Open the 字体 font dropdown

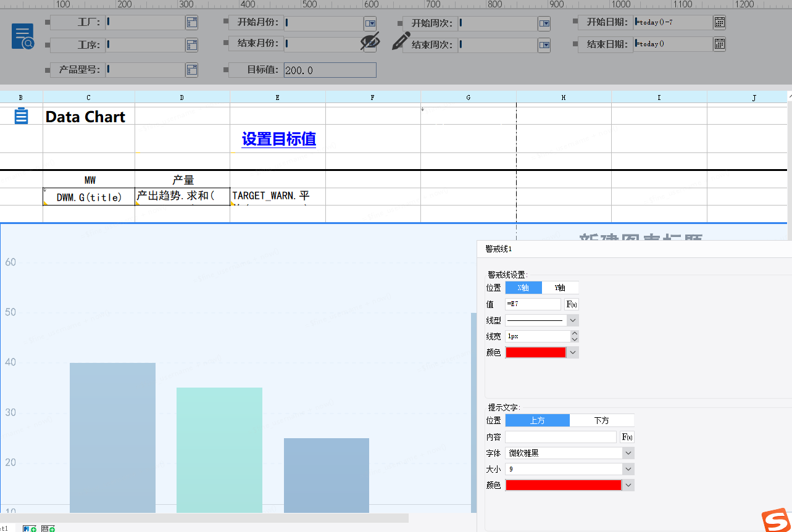628,453
